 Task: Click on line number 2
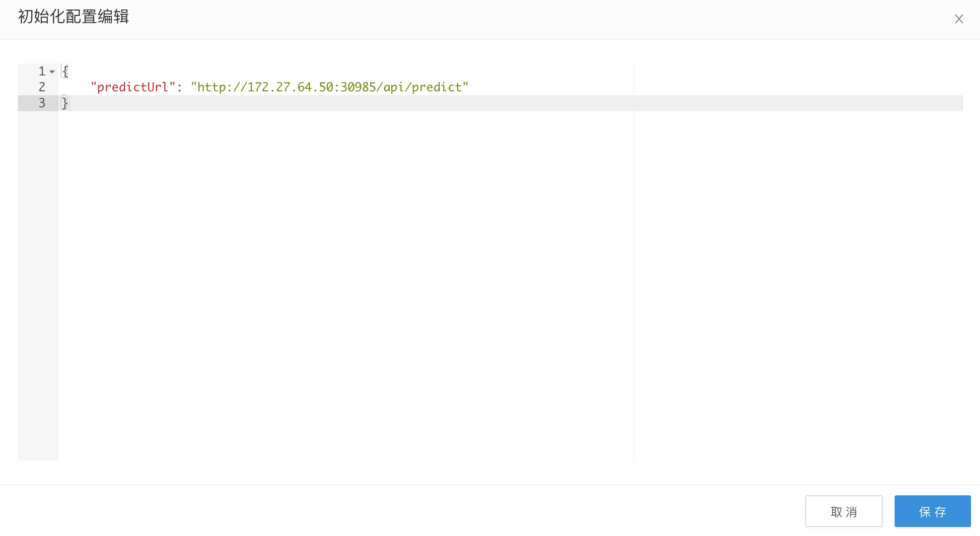42,86
